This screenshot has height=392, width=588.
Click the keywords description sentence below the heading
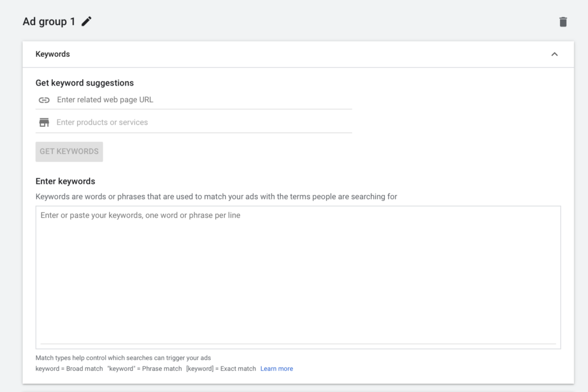(x=216, y=196)
